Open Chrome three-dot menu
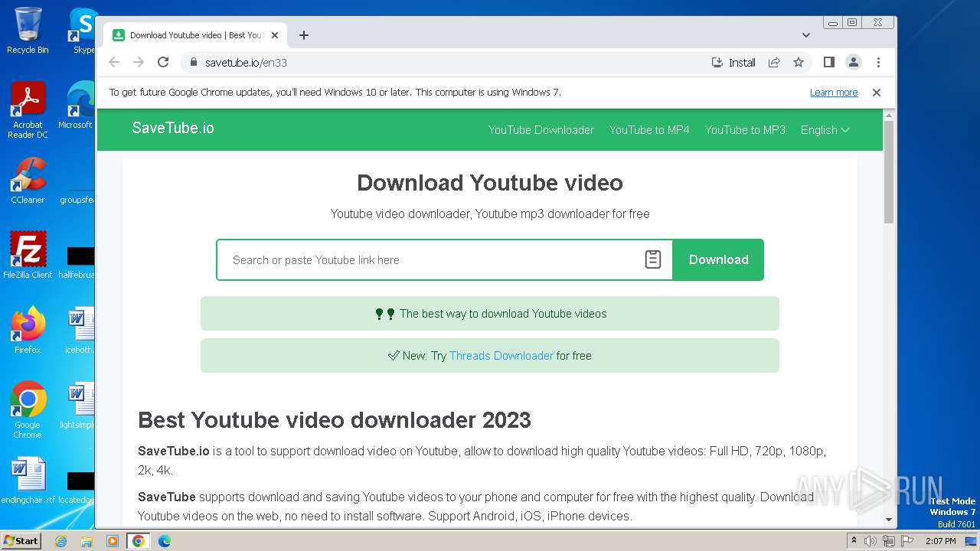 [878, 63]
